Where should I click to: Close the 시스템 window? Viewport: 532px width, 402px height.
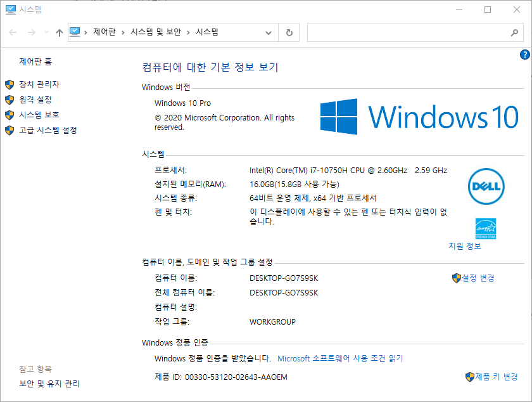[516, 10]
